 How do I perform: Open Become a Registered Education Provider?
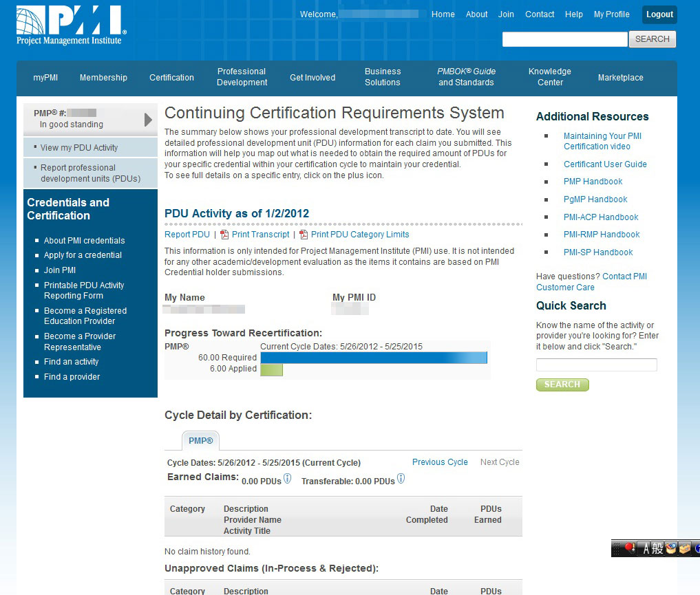(x=85, y=316)
